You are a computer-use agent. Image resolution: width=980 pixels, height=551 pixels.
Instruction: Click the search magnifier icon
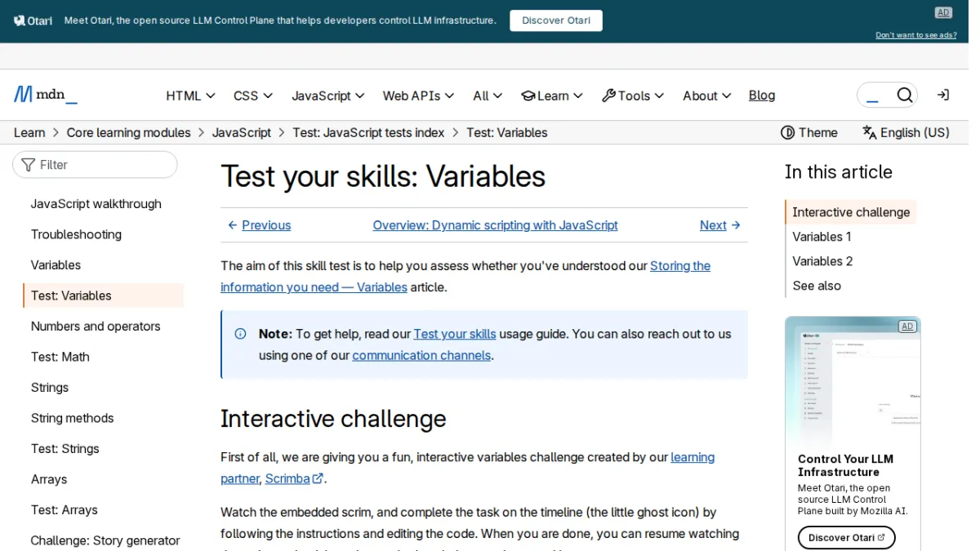pos(904,96)
